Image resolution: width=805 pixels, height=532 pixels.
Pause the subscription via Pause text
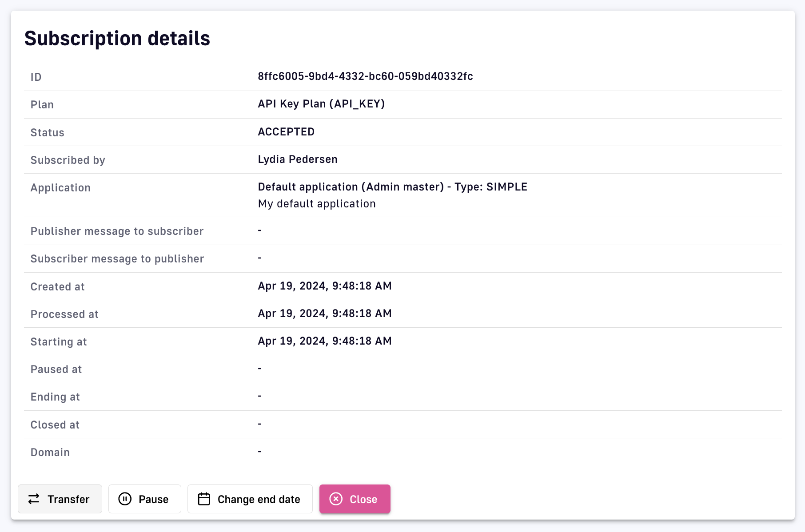pos(153,500)
